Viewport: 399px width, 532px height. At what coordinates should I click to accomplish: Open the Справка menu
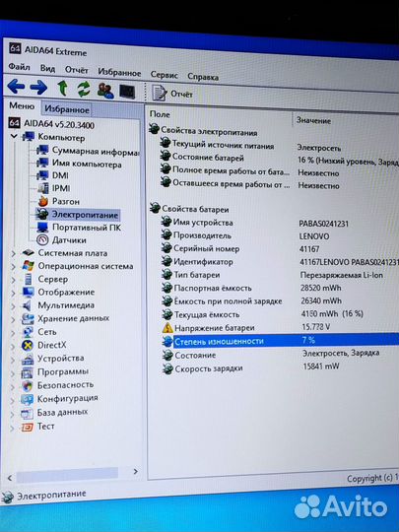(203, 77)
